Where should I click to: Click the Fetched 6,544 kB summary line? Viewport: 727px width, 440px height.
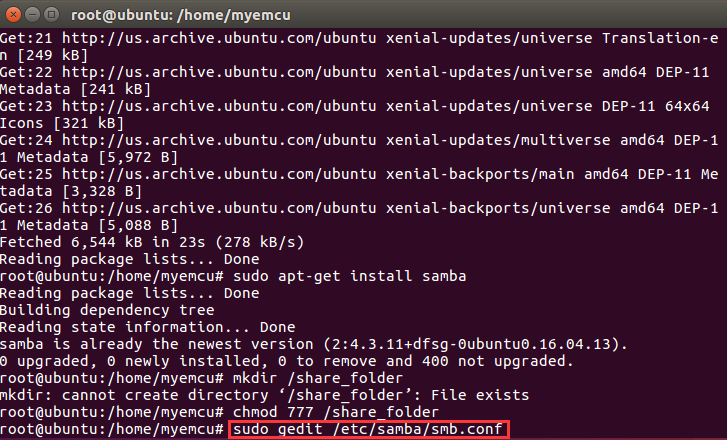coord(152,242)
